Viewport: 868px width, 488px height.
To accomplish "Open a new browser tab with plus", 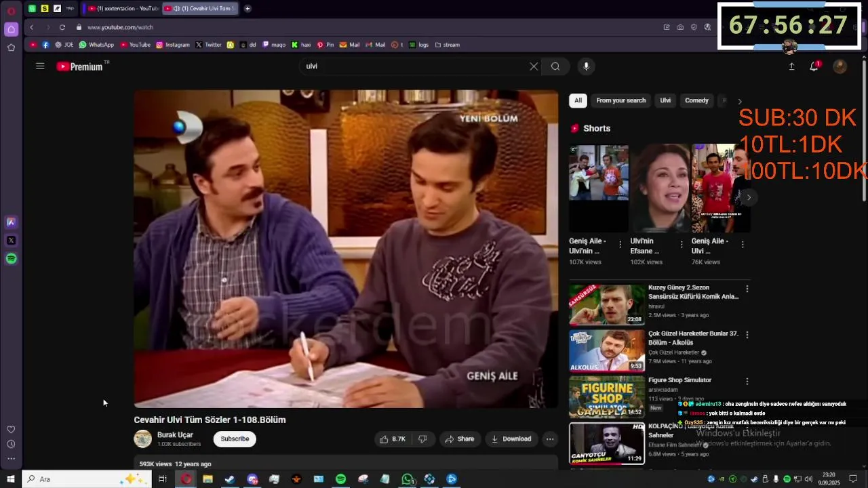I will coord(248,8).
